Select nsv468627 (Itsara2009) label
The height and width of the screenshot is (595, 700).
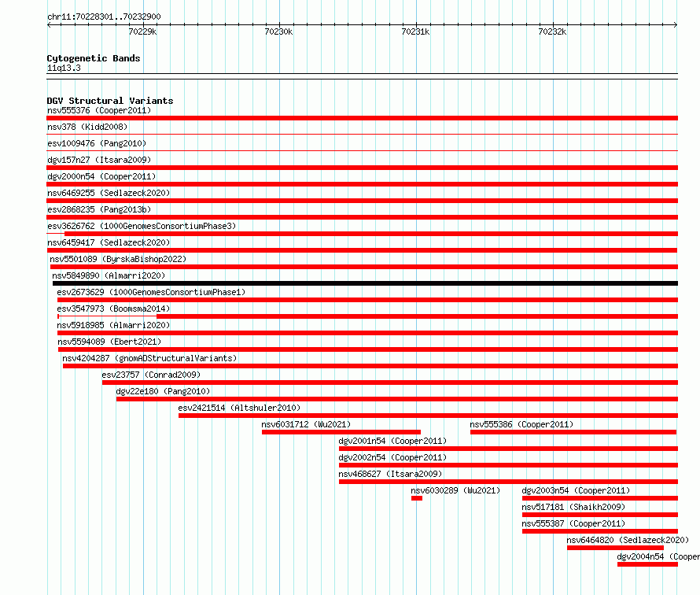(x=390, y=474)
